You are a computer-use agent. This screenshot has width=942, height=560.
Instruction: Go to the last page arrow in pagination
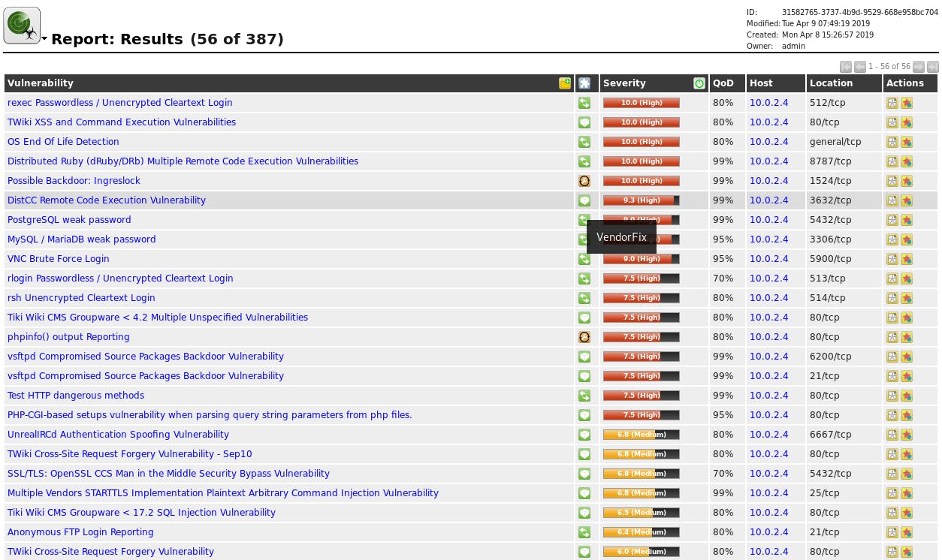[932, 67]
